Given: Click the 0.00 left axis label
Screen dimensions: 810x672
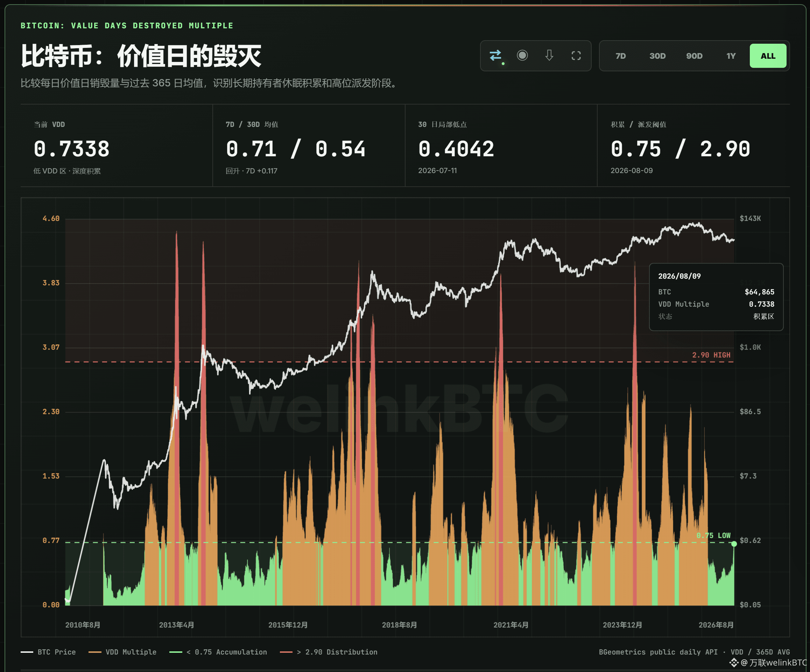Looking at the screenshot, I should [x=51, y=605].
